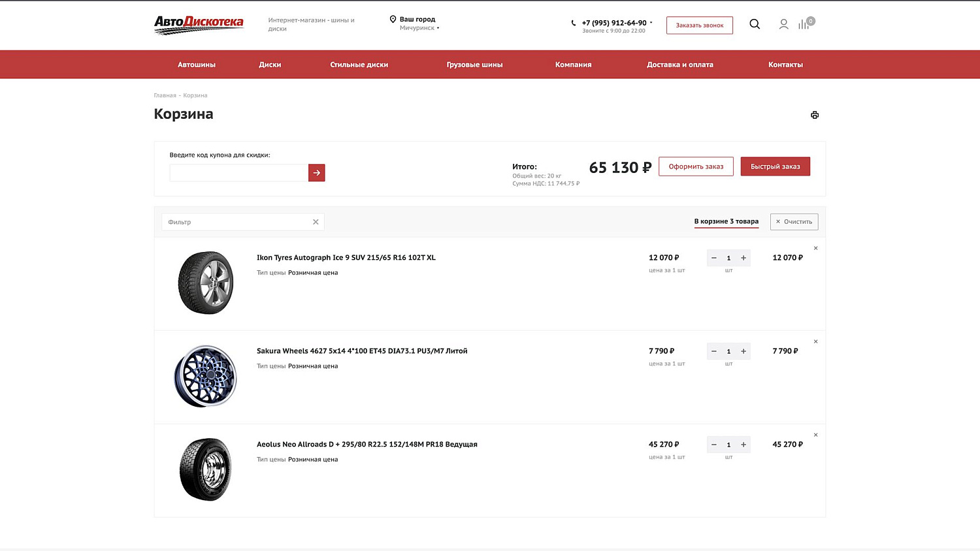Click the Aeolus truck tire thumbnail
Viewport: 980px width, 551px height.
click(206, 469)
